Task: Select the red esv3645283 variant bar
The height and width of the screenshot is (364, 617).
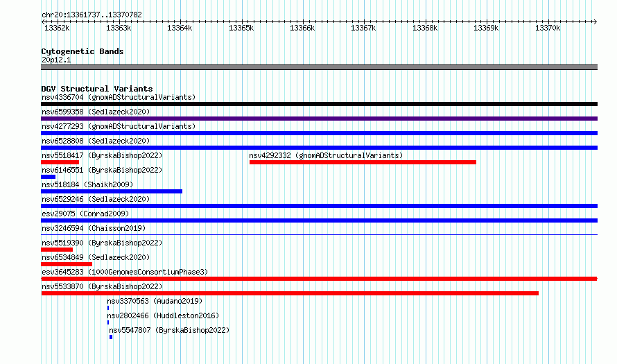Action: tap(319, 279)
